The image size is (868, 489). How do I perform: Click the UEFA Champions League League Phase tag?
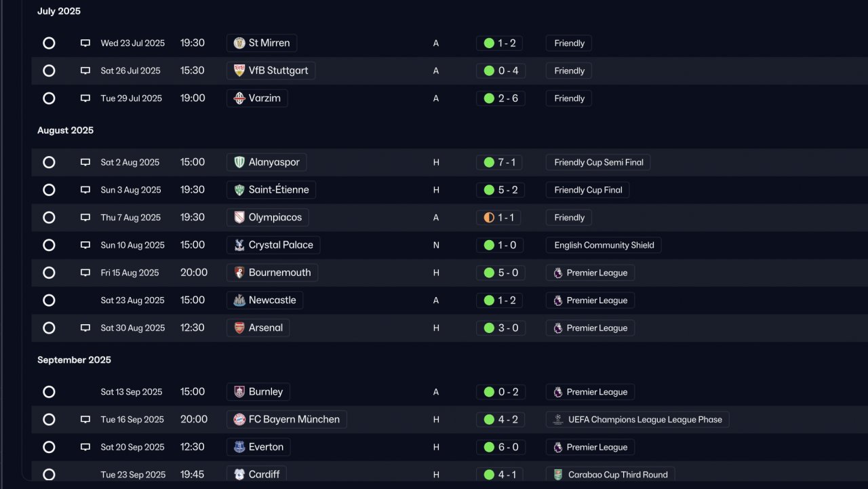pos(637,420)
